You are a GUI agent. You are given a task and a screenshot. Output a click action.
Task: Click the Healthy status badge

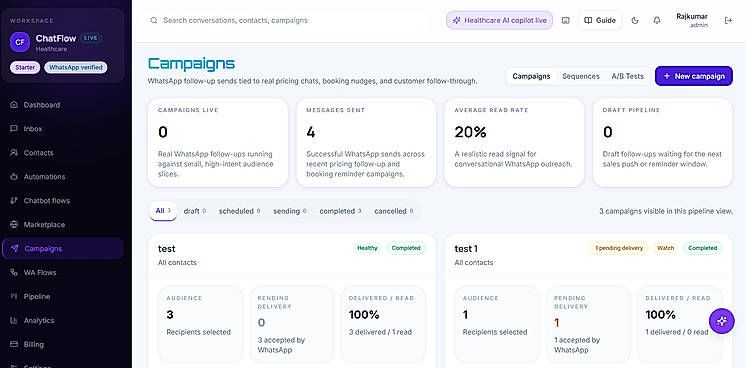coord(367,248)
